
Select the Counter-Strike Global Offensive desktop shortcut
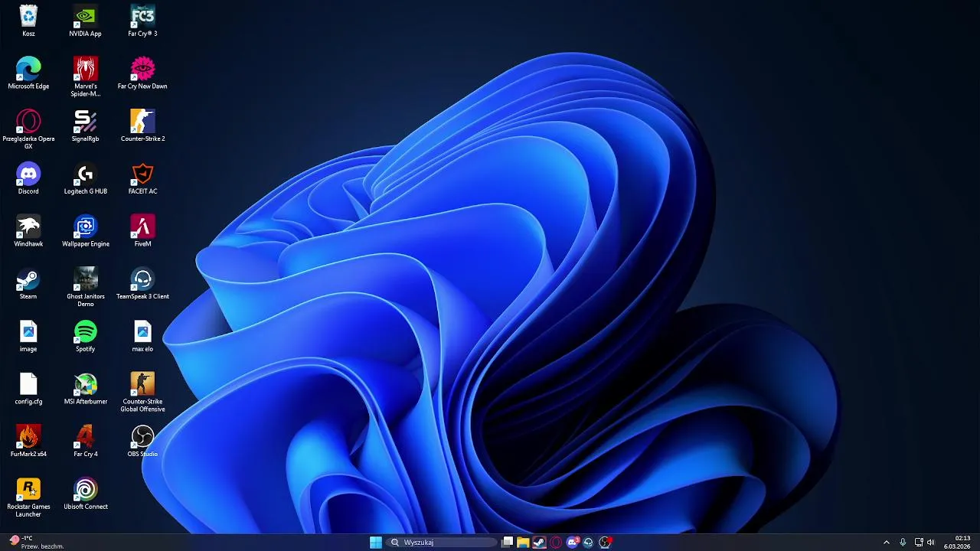tap(142, 393)
